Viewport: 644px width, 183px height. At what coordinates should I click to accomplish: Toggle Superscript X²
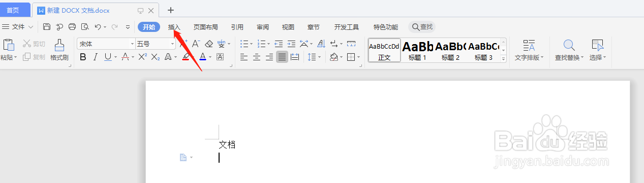coord(143,57)
